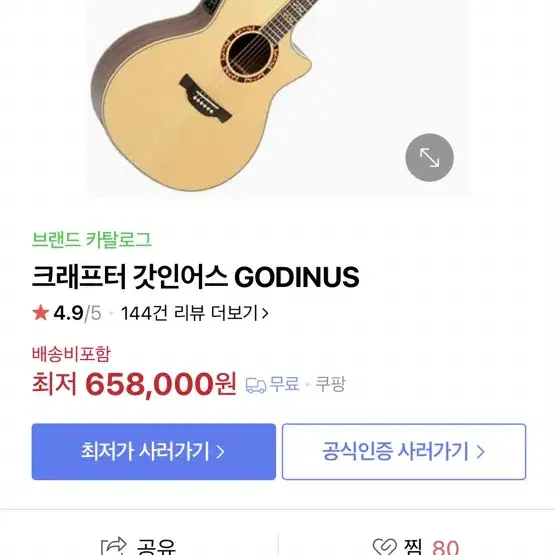Click the 최저가 사러가기 button

[x=154, y=452]
